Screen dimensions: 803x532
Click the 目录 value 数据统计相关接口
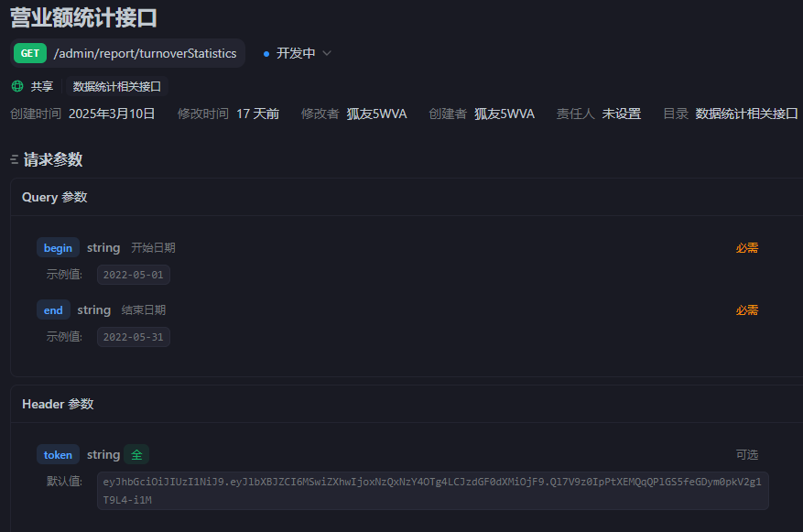pos(746,114)
